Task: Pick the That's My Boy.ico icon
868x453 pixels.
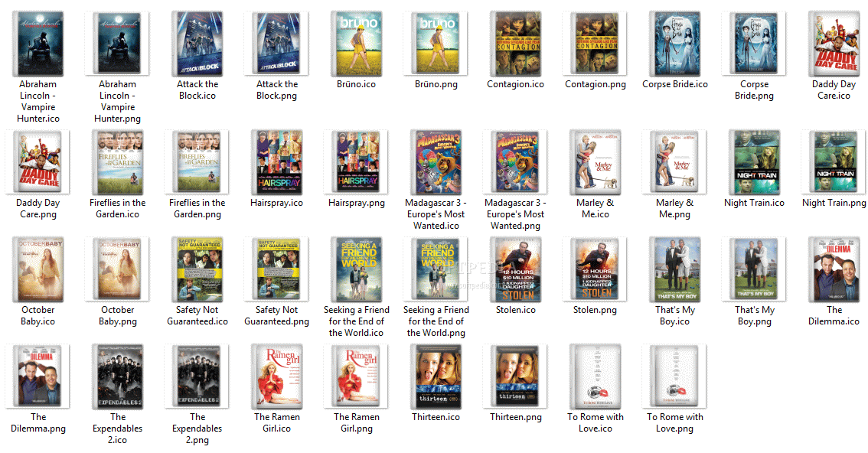Action: 675,269
